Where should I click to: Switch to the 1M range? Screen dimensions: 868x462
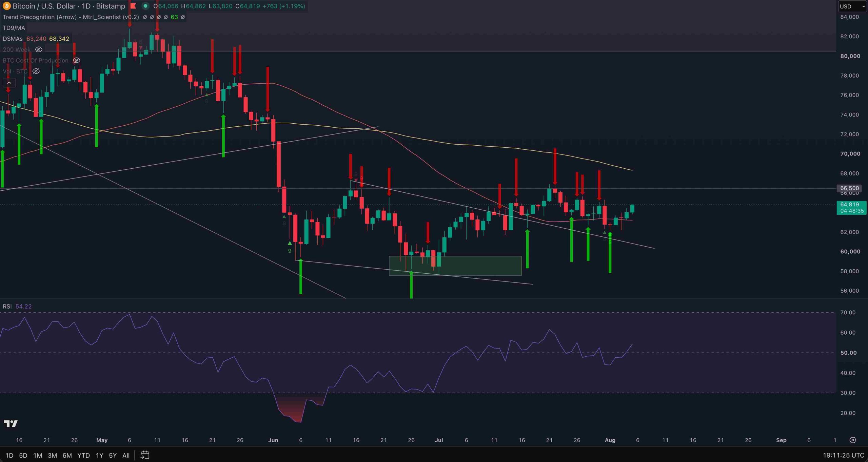(x=38, y=455)
